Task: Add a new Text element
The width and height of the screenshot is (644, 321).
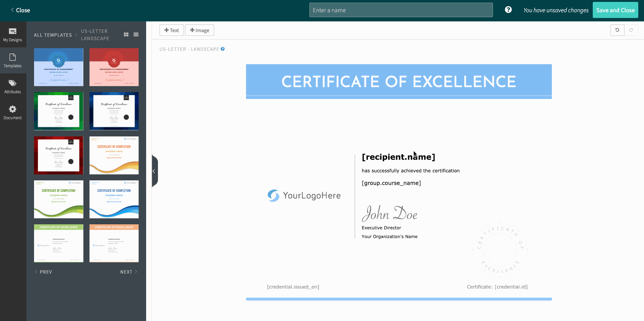Action: coord(171,30)
